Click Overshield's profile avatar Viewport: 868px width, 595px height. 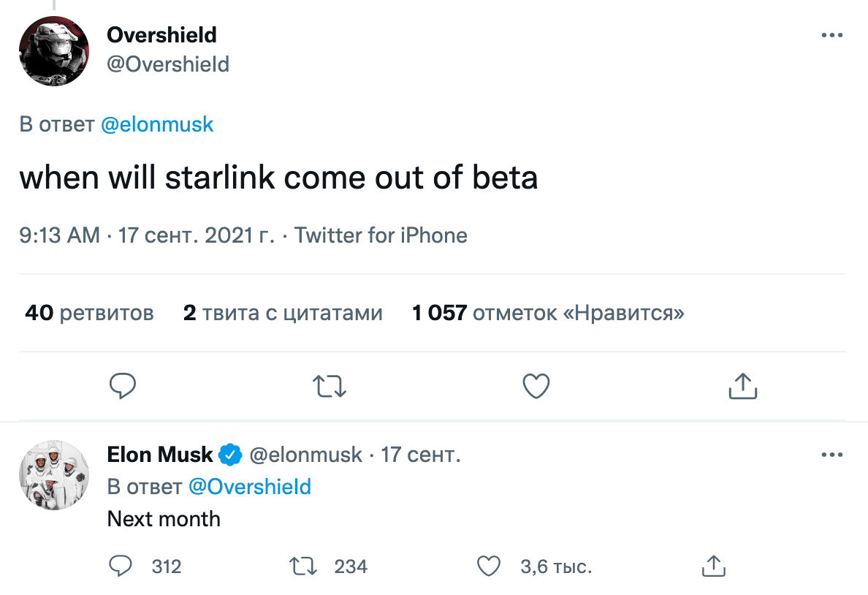[x=53, y=50]
